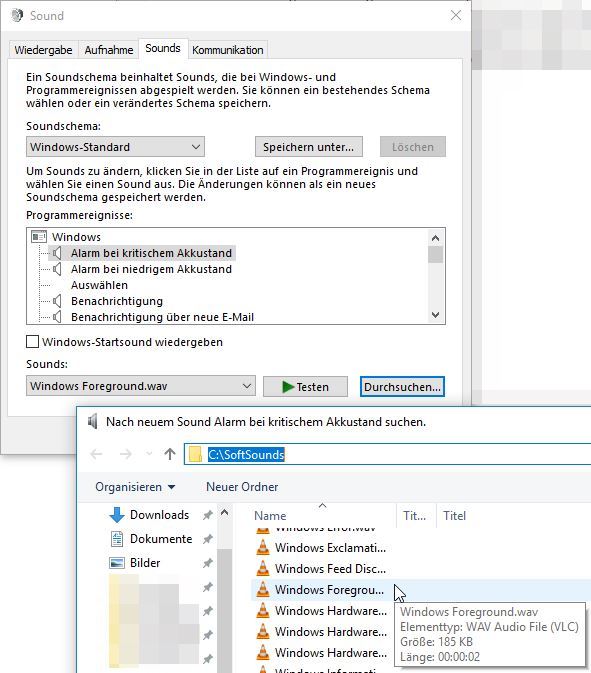The height and width of the screenshot is (673, 591).
Task: Click the Sound dialog title speaker icon
Action: [x=17, y=15]
